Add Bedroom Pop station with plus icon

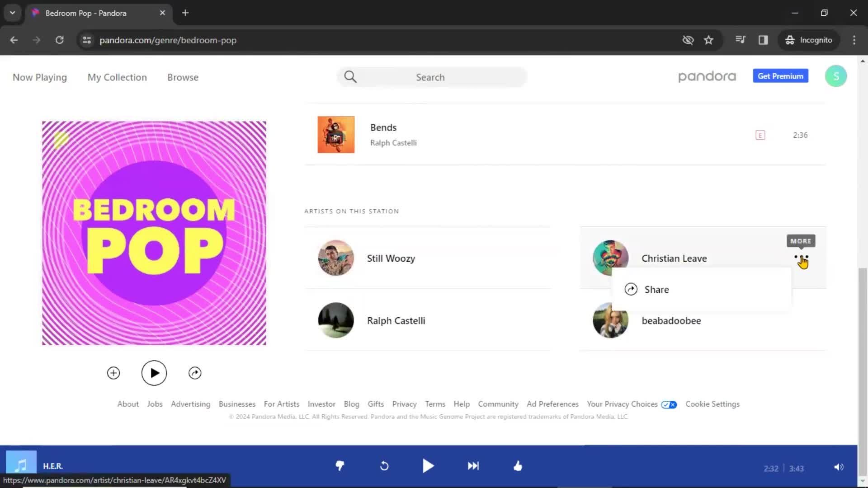113,373
